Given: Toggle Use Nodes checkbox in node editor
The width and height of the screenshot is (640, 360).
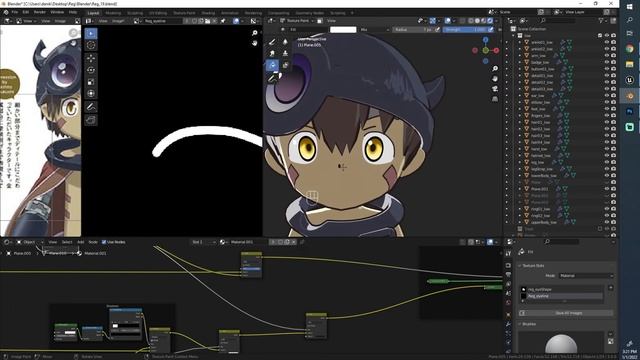Looking at the screenshot, I should 104,242.
